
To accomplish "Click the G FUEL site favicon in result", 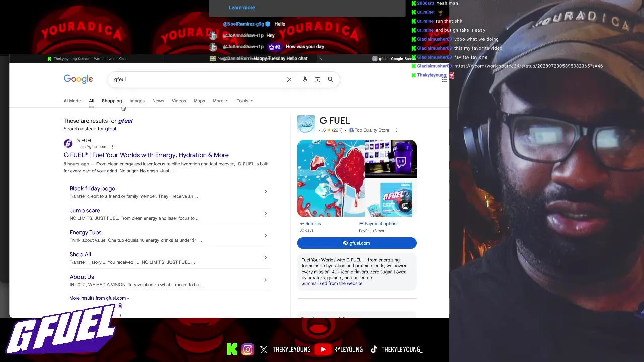I will 68,143.
